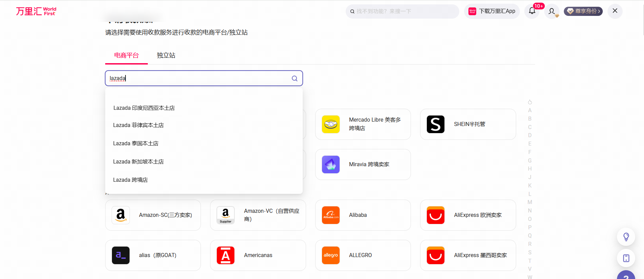The width and height of the screenshot is (644, 279).
Task: Choose Lazada 印度尼西亚本土店 from suggestions
Action: (144, 108)
